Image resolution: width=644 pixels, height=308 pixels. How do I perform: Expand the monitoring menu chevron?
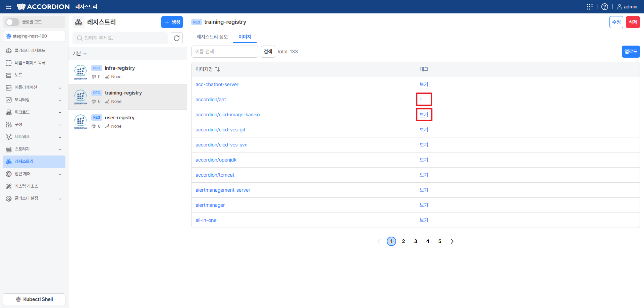60,100
